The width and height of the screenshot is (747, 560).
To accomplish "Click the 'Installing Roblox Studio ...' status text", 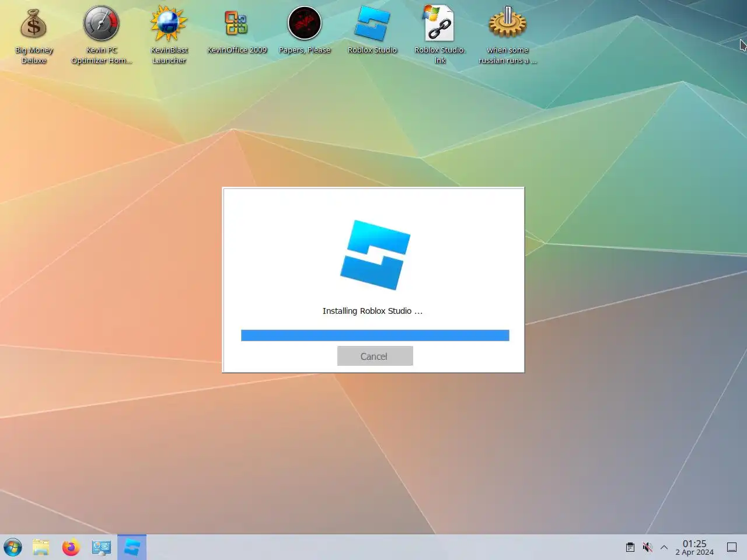I will (x=372, y=311).
